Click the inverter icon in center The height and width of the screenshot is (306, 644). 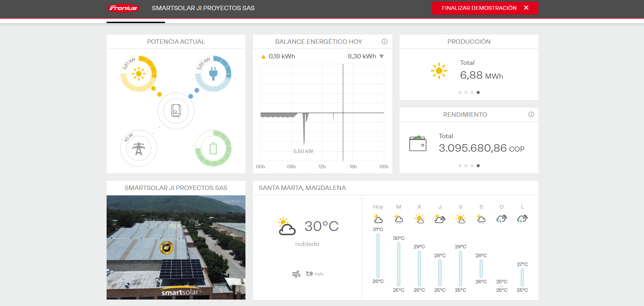[x=176, y=111]
